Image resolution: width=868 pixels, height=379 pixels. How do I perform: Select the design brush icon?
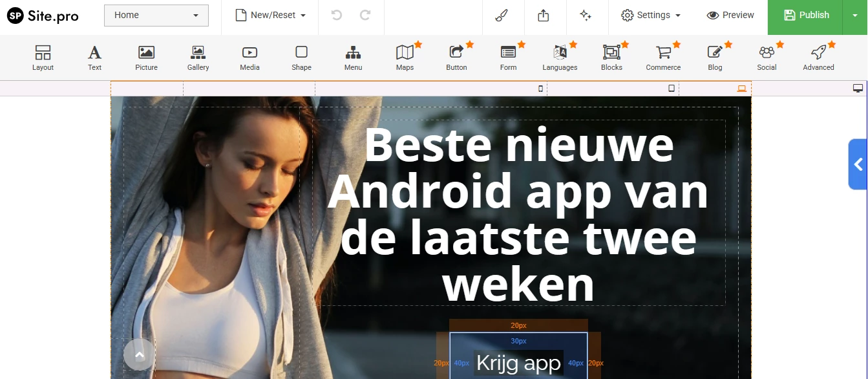(x=503, y=14)
